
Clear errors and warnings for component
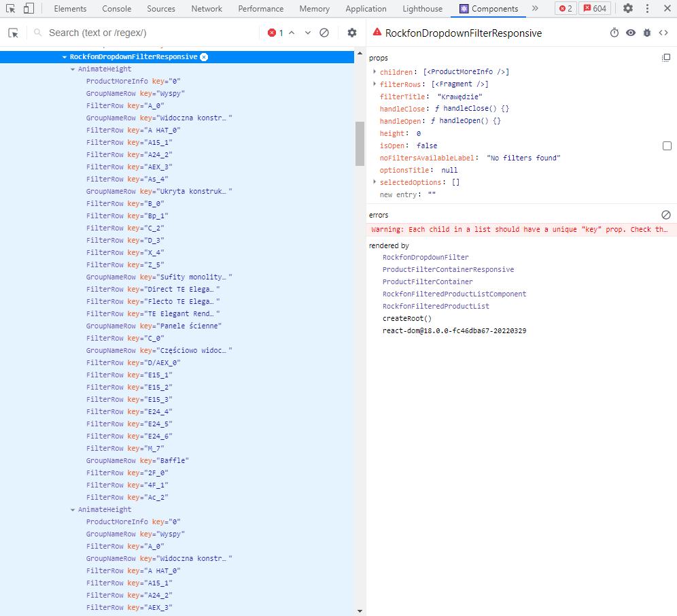[666, 215]
